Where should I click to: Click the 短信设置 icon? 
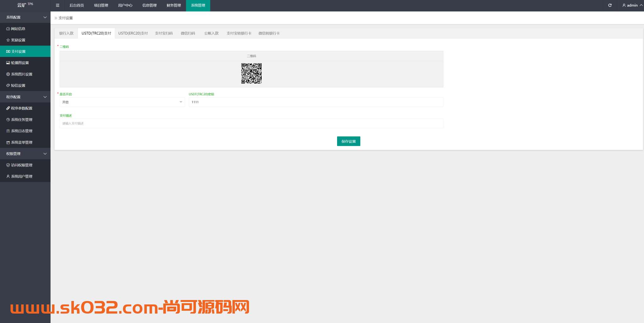click(8, 86)
